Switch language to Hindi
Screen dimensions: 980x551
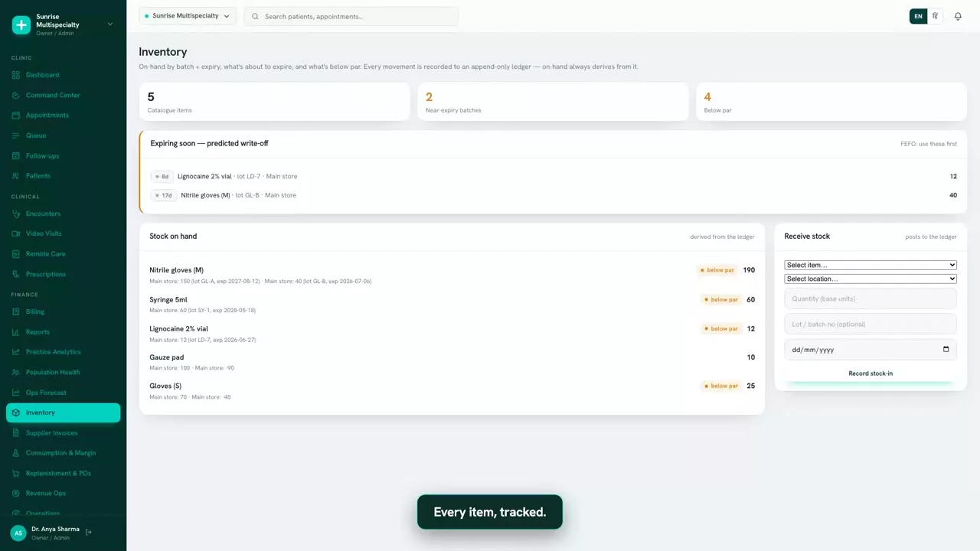[x=935, y=16]
